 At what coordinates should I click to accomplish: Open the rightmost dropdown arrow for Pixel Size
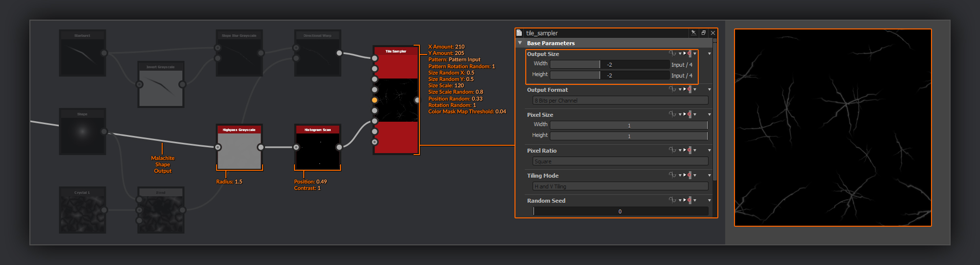click(x=709, y=114)
